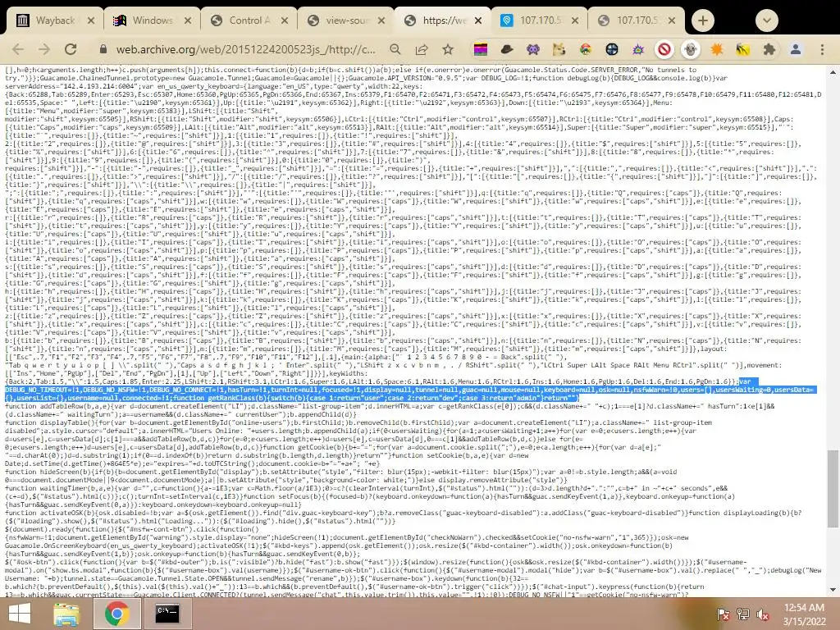840x630 pixels.
Task: View site security lock information
Action: 103,49
